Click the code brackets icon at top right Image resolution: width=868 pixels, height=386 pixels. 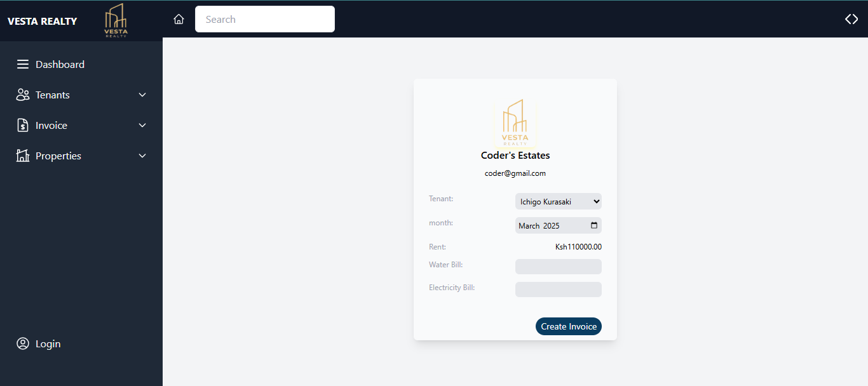coord(851,19)
